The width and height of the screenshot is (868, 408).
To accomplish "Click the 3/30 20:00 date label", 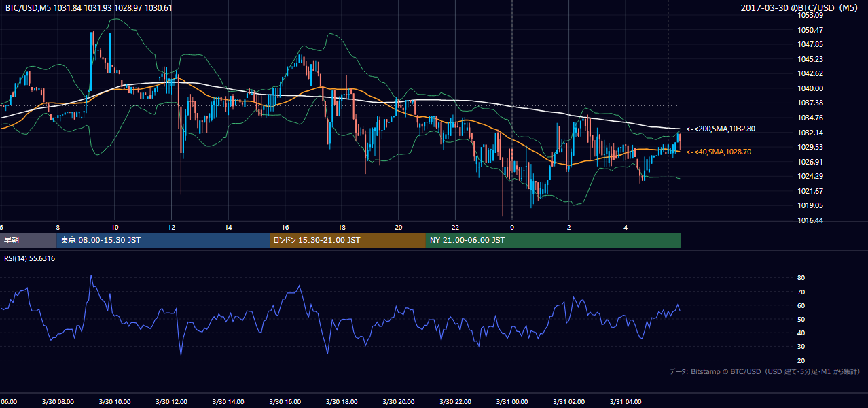I will (x=399, y=402).
